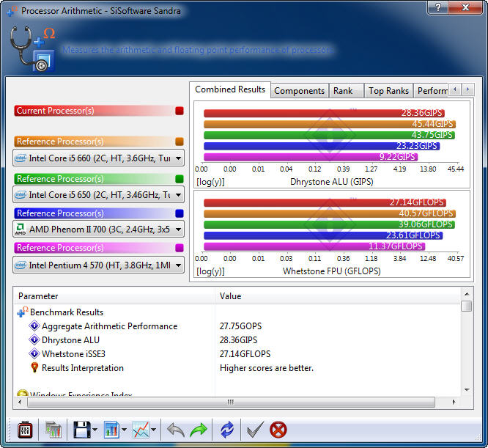Screen dimensions: 488x448
Task: Go forward using the green arrow
Action: click(199, 430)
